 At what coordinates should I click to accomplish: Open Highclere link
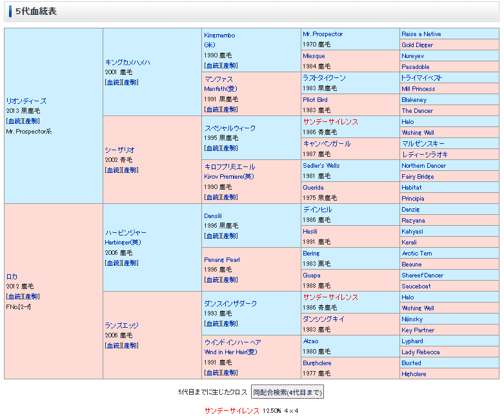[x=414, y=374]
